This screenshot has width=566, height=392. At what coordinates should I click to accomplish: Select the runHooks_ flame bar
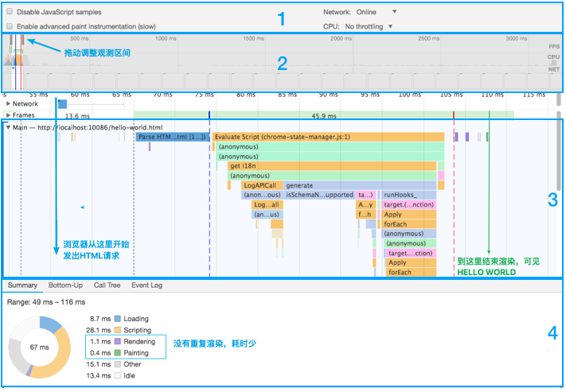click(x=409, y=195)
